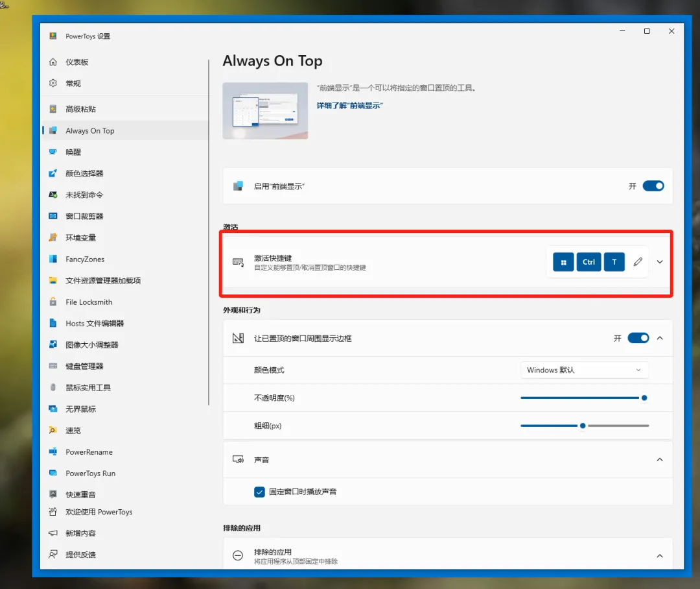Click the 文件资源管理器加载项 folder icon

(x=52, y=281)
